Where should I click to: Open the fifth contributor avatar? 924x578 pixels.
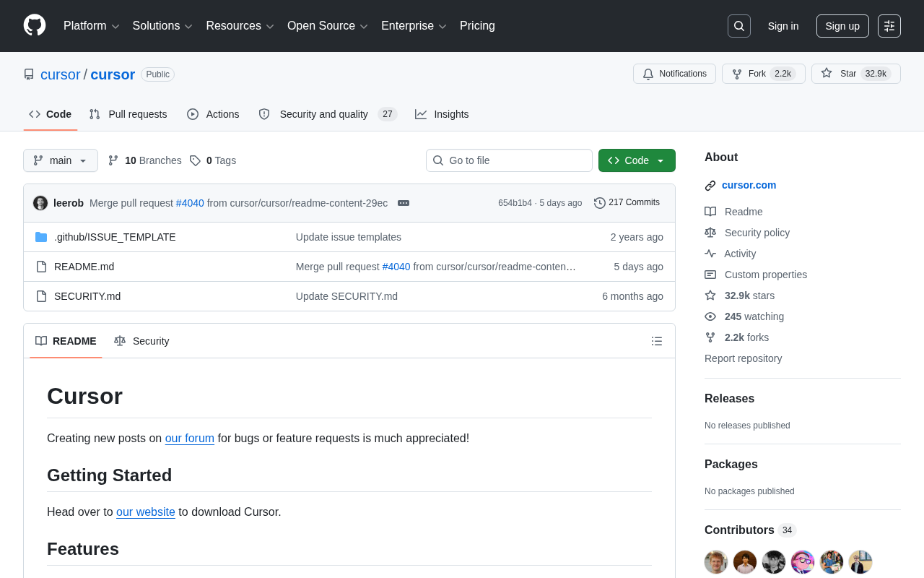(832, 562)
